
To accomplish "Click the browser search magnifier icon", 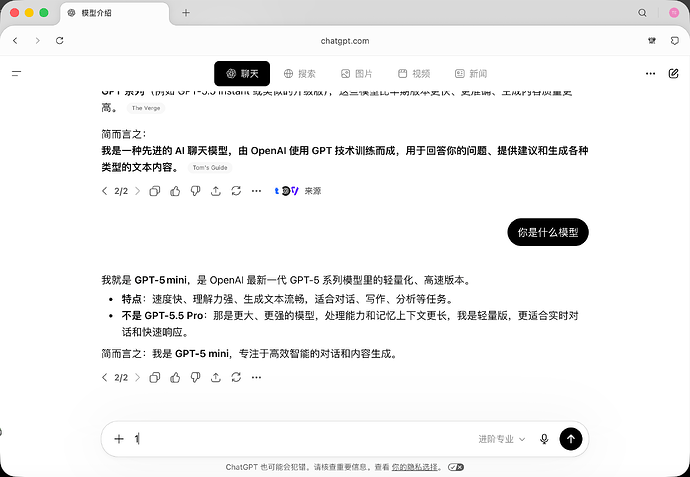I will pos(642,13).
